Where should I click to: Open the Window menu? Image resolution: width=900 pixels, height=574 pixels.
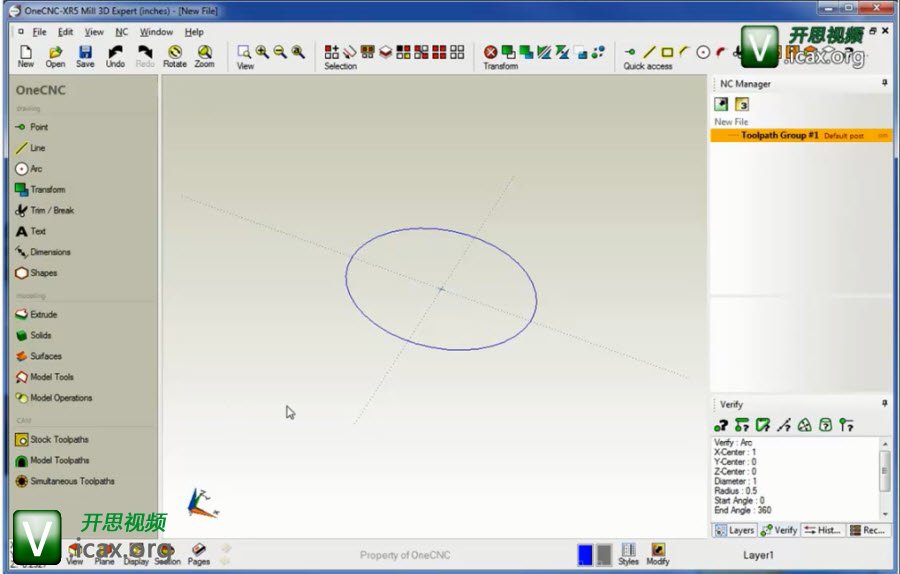click(x=156, y=32)
